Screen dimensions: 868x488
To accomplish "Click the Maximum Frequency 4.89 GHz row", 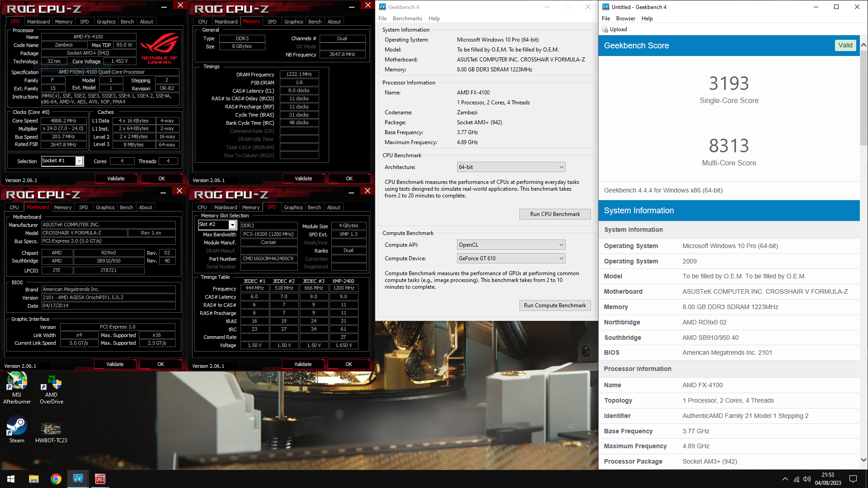I will (729, 446).
